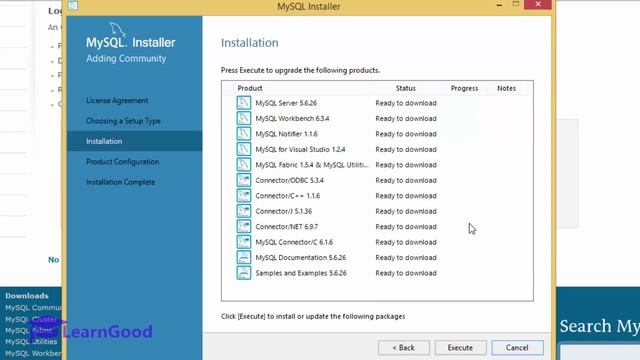Select the Connector/J 5.1.36 row text
This screenshot has width=640, height=360.
pos(284,211)
